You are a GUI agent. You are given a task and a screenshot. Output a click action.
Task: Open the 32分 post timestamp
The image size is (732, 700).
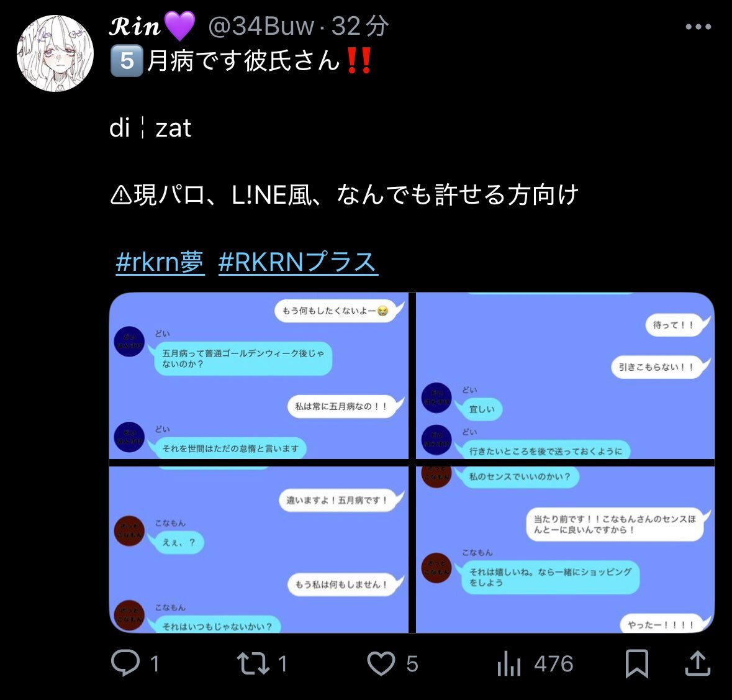tap(360, 25)
